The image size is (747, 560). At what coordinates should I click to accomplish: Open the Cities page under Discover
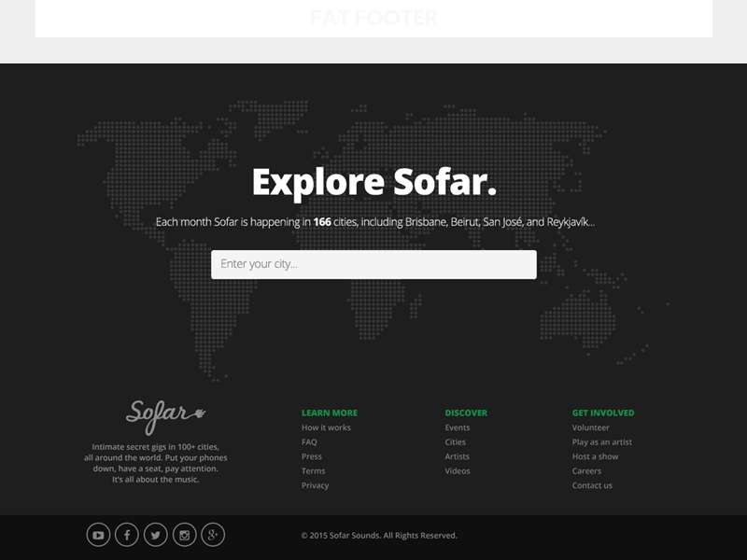(x=456, y=441)
